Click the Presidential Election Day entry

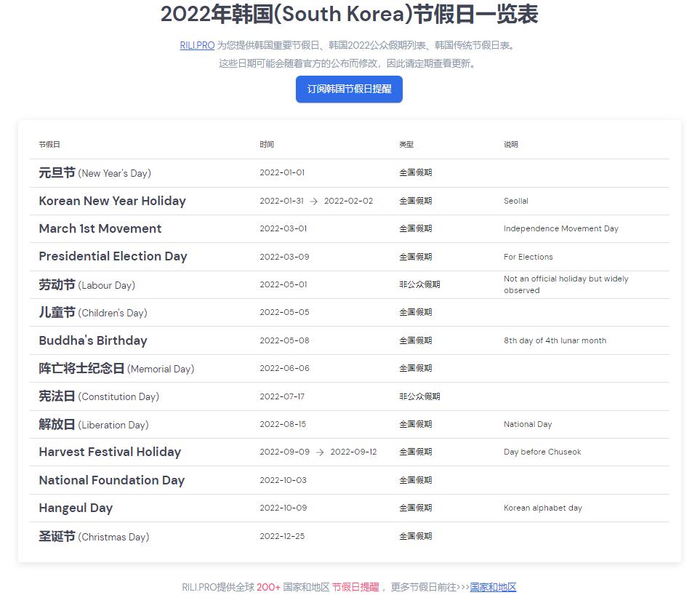click(x=113, y=256)
